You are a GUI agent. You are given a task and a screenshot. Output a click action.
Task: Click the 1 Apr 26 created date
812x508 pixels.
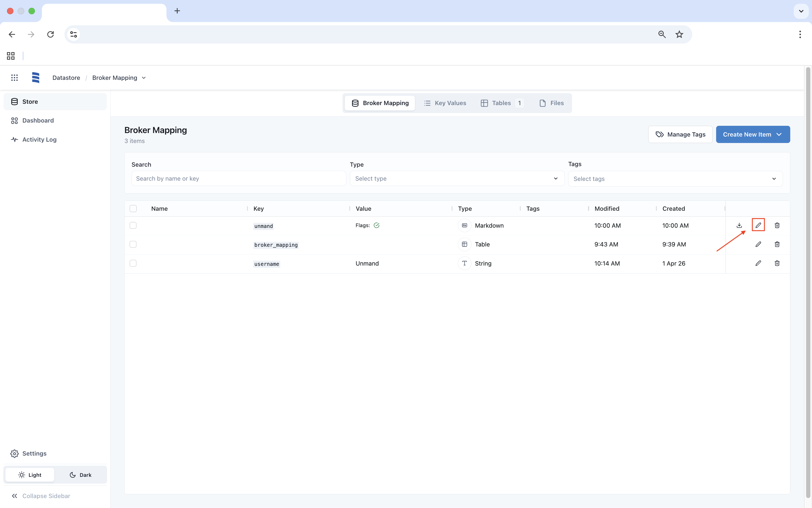pyautogui.click(x=674, y=263)
